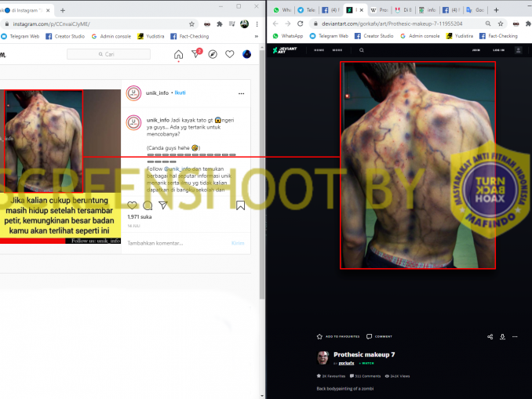Image resolution: width=532 pixels, height=399 pixels.
Task: Open new tab in right browser
Action: coord(496,10)
